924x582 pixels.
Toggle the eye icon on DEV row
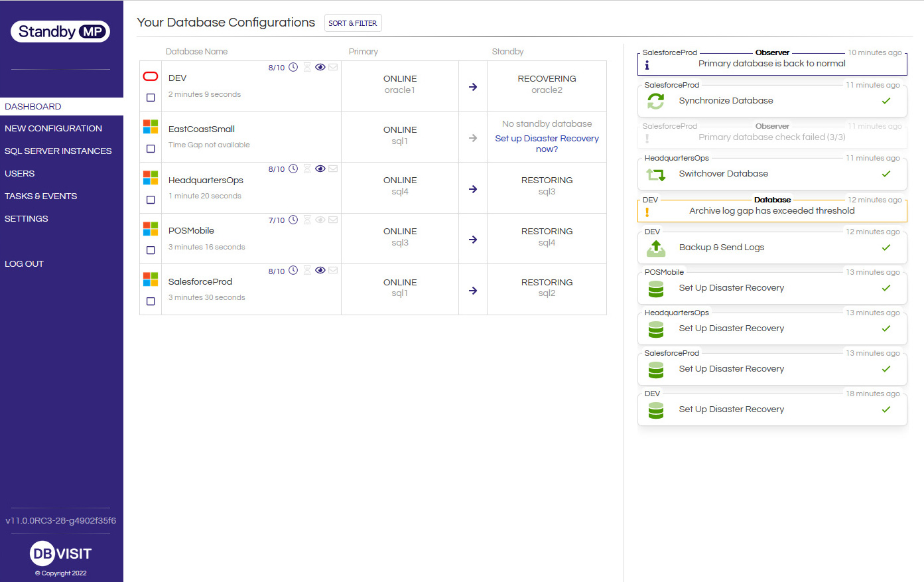pyautogui.click(x=320, y=67)
